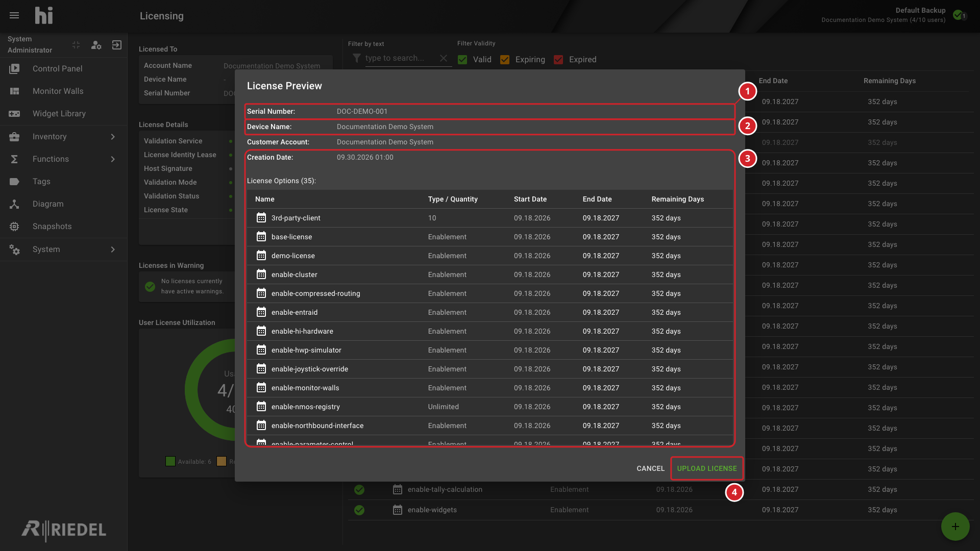Open Tags from sidebar
The height and width of the screenshot is (551, 980).
pos(63,181)
